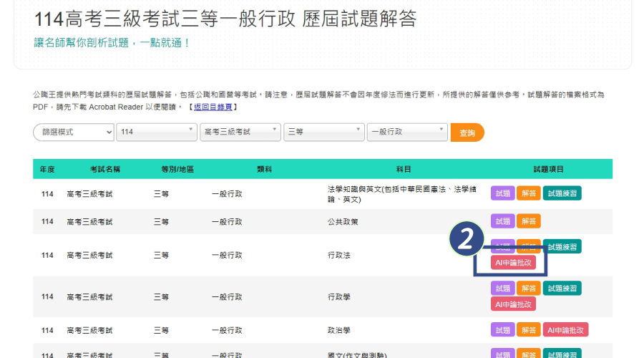
Task: Click the orange 查詢 search button
Action: [467, 132]
